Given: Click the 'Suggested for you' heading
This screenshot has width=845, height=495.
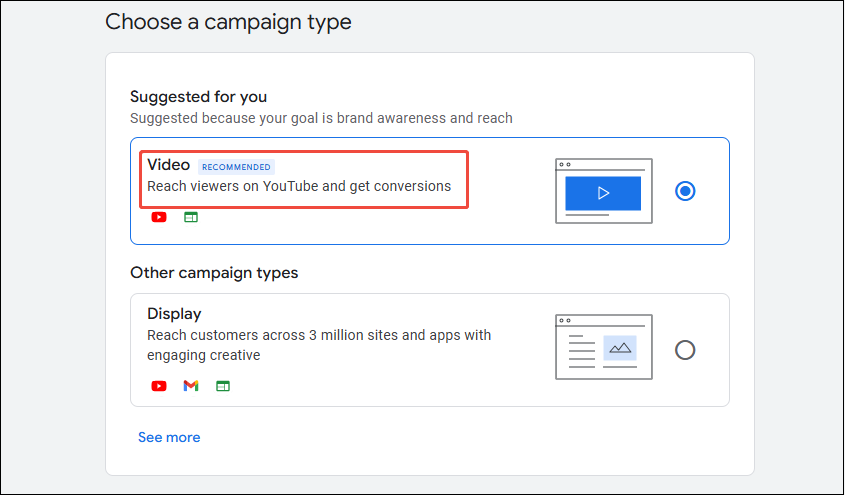Looking at the screenshot, I should click(198, 97).
